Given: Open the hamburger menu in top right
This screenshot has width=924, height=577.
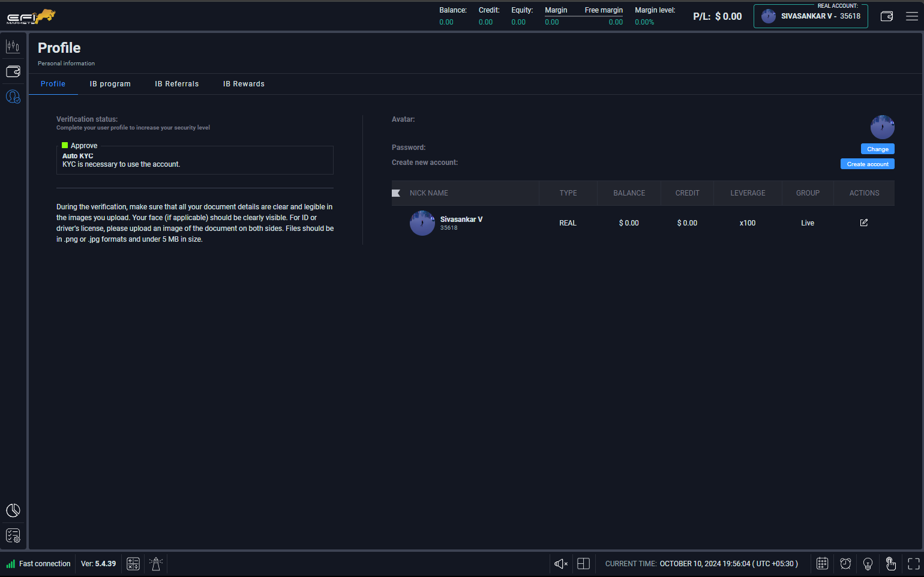Looking at the screenshot, I should point(912,16).
